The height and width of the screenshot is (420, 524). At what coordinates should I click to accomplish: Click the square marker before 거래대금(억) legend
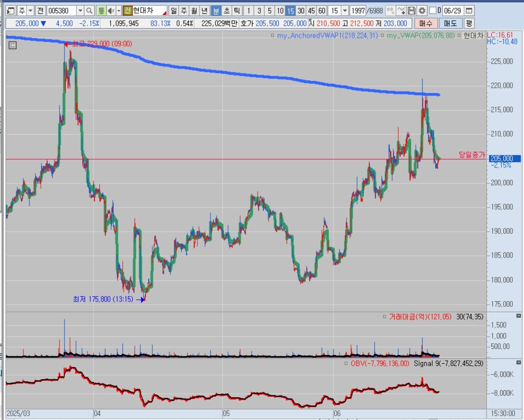click(x=384, y=317)
